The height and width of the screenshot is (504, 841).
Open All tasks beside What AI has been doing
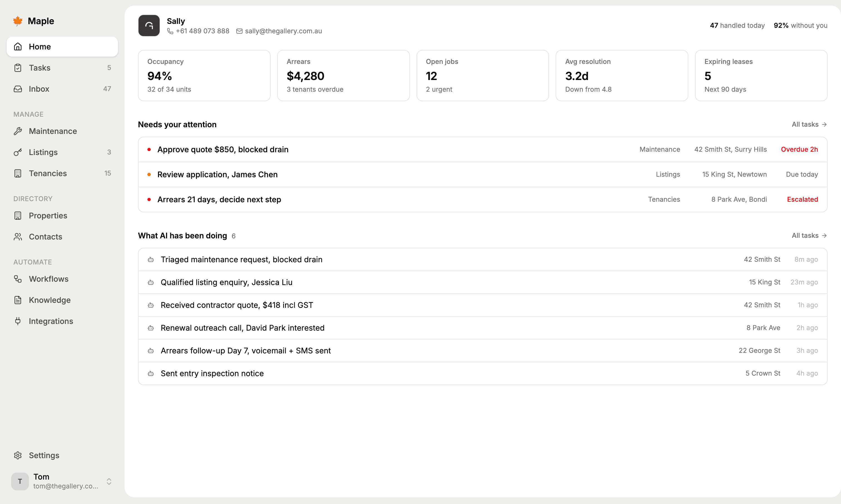(809, 235)
